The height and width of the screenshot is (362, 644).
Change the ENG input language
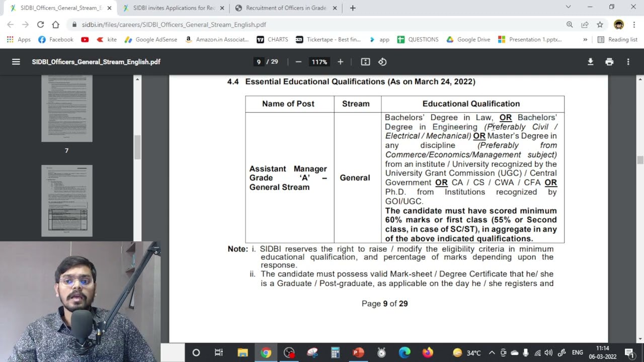pyautogui.click(x=578, y=352)
